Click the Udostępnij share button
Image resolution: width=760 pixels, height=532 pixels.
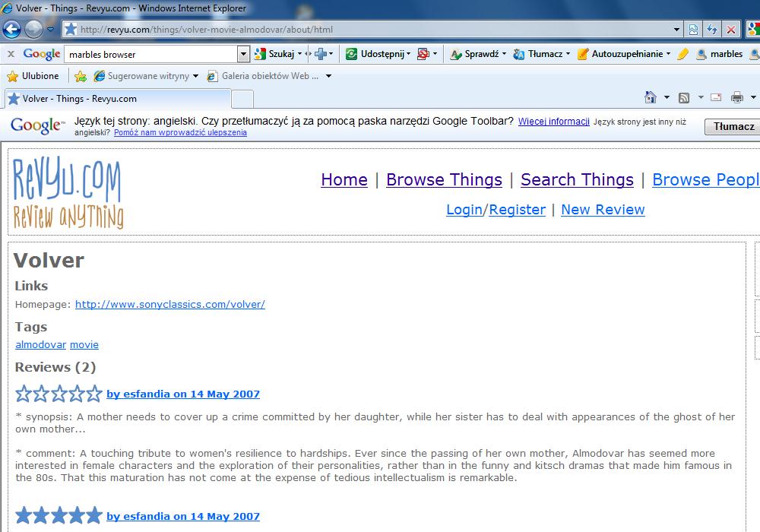[x=377, y=54]
